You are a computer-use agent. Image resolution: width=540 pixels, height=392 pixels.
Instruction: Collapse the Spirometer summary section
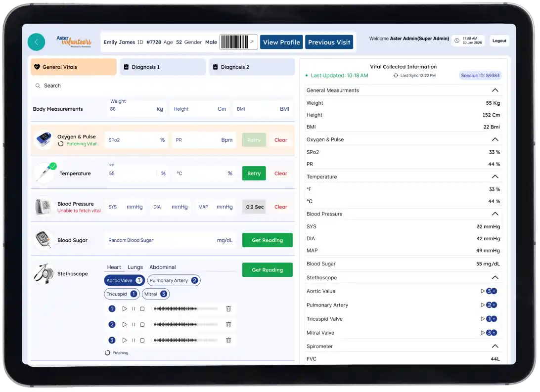[495, 346]
